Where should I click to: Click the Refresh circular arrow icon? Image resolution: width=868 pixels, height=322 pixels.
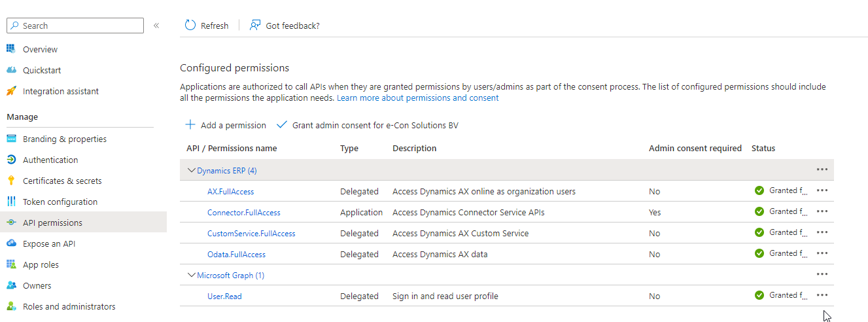point(190,25)
